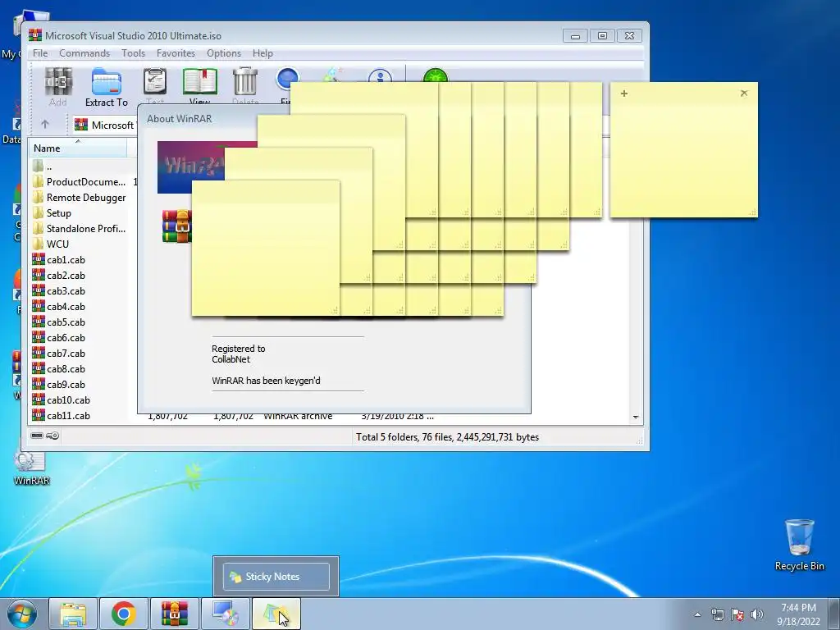The width and height of the screenshot is (840, 630).
Task: Select the Recycle Bin desktop icon
Action: [799, 545]
